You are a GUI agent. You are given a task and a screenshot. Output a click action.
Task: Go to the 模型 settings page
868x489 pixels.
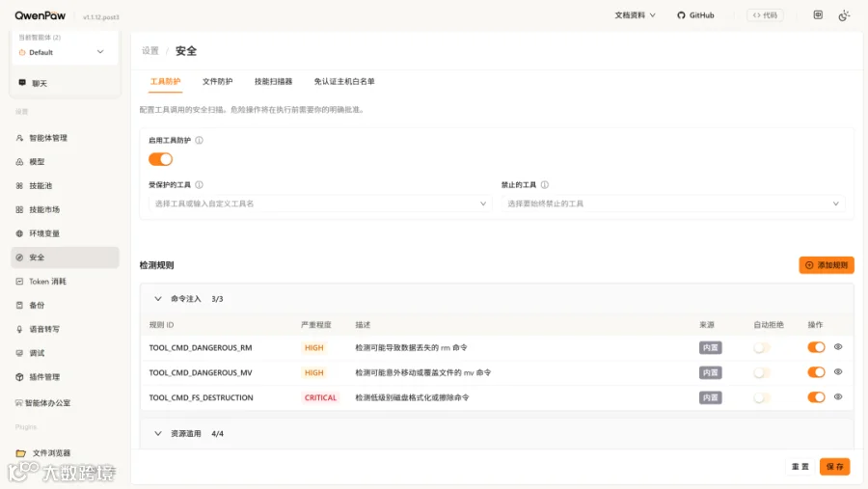[x=65, y=162]
